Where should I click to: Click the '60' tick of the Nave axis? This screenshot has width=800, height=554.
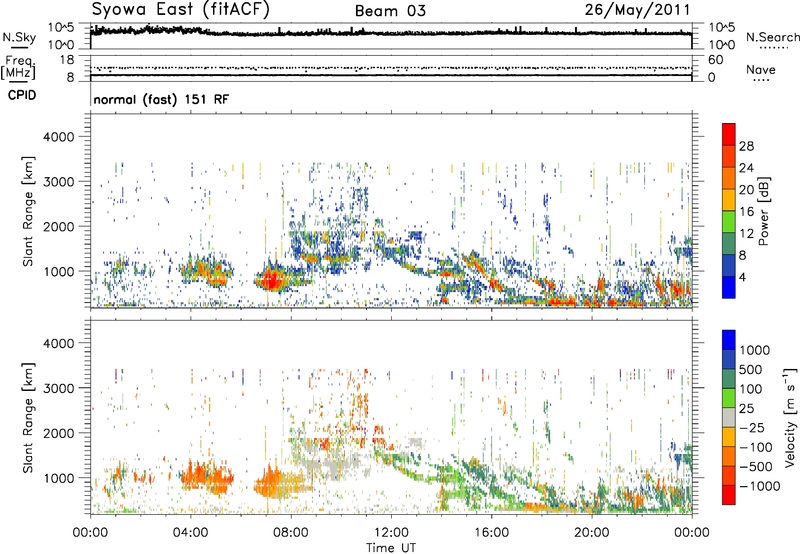pos(715,60)
